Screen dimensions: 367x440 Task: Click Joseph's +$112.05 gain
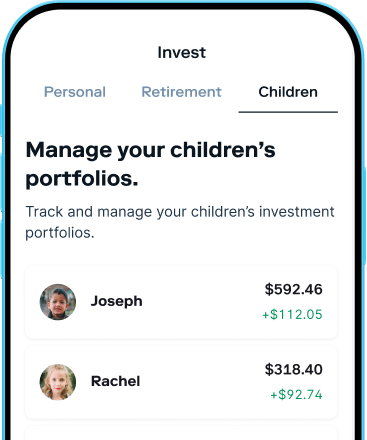point(292,314)
